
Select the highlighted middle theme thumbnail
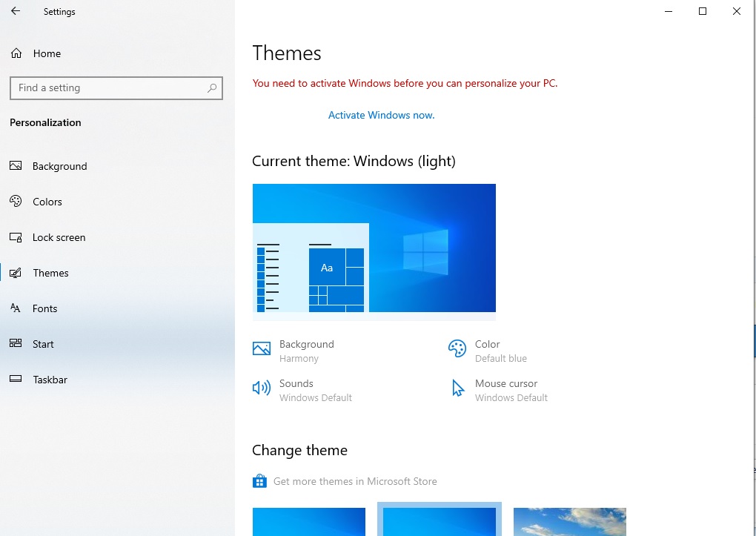point(440,519)
